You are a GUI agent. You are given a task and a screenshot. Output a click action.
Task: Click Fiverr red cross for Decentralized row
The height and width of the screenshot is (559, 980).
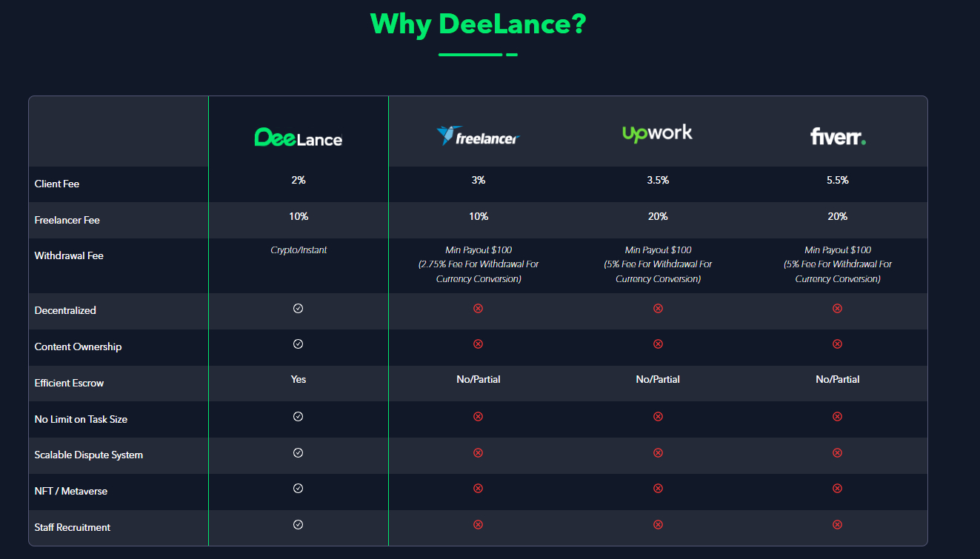click(x=838, y=308)
